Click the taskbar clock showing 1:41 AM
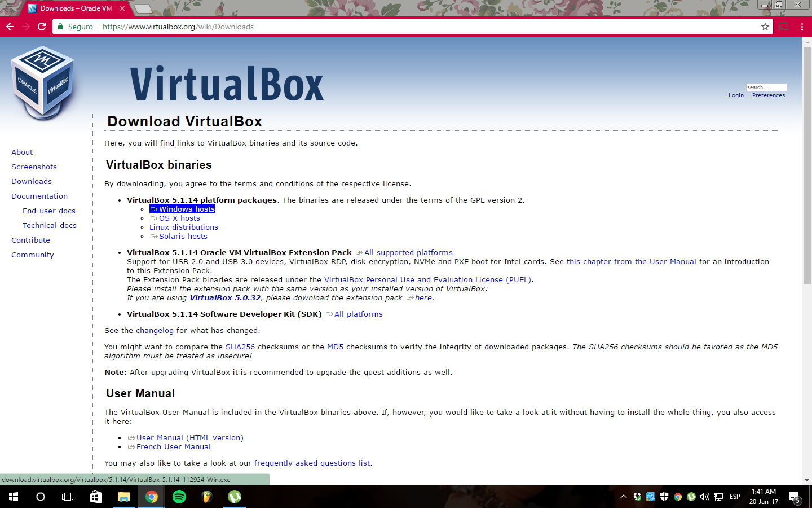This screenshot has width=812, height=508. pyautogui.click(x=764, y=497)
